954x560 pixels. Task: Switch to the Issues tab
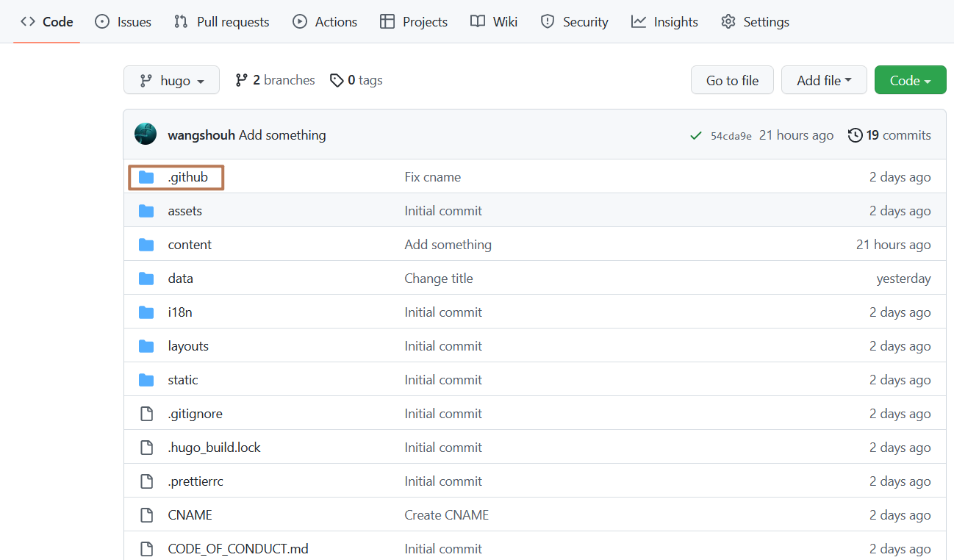coord(123,21)
